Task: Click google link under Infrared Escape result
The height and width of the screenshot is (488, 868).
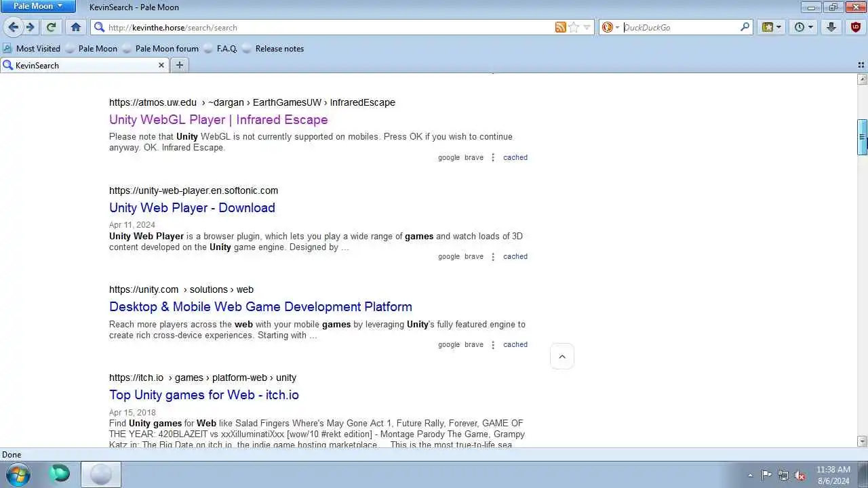Action: point(449,157)
